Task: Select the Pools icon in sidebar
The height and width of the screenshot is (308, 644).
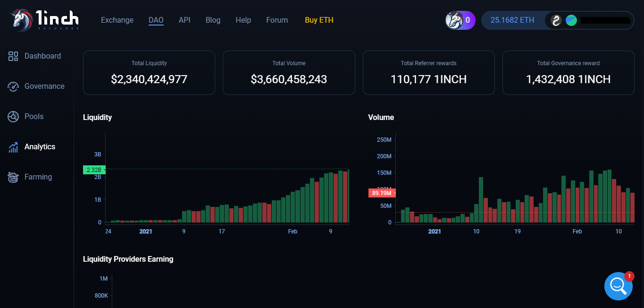Action: [x=13, y=117]
